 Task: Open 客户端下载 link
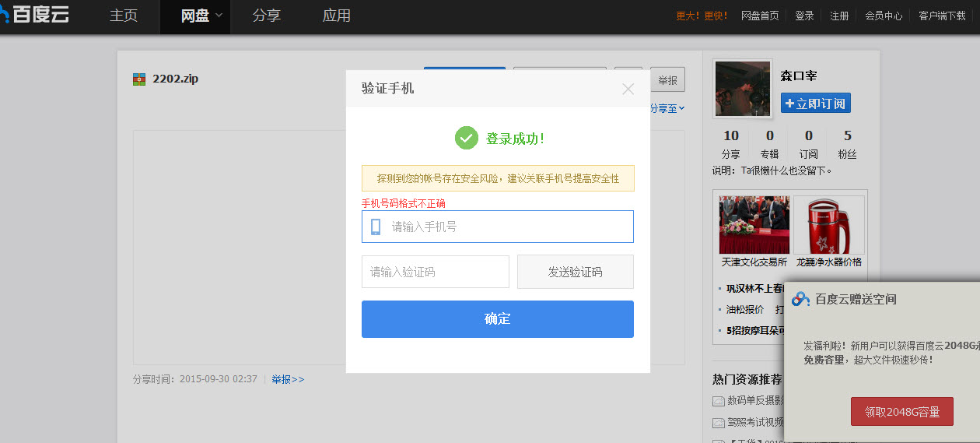pos(942,16)
